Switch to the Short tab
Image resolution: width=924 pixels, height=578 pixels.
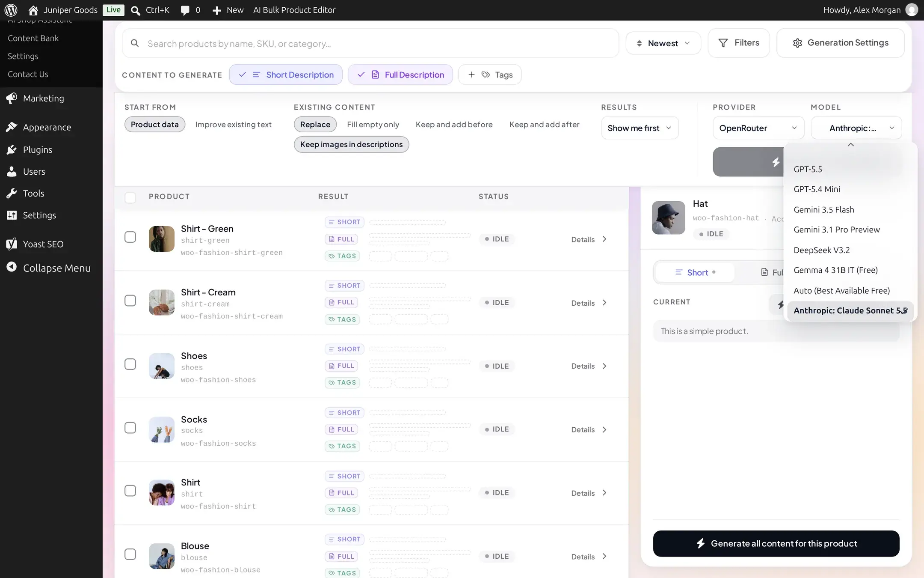695,272
